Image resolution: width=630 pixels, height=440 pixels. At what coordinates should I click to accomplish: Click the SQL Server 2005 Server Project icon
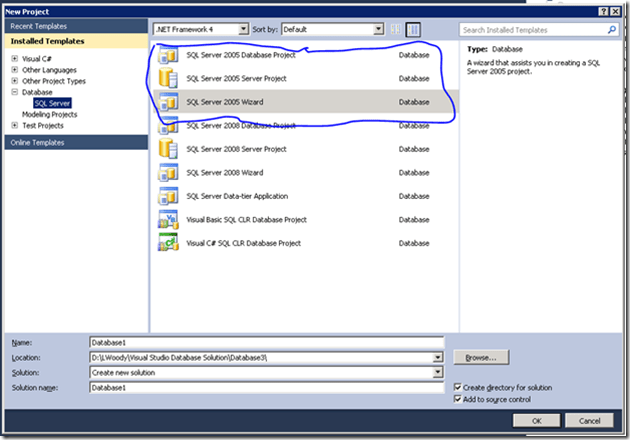168,78
